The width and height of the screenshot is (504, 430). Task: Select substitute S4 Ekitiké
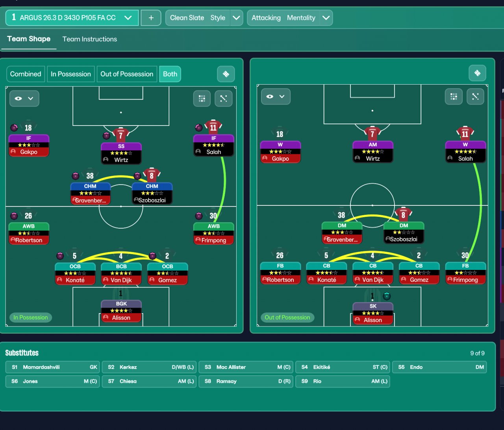pos(343,367)
